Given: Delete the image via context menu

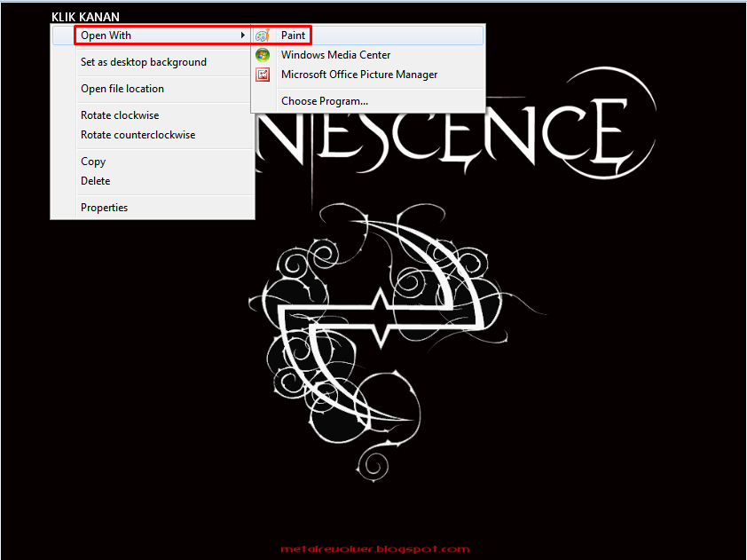Looking at the screenshot, I should coord(153,181).
